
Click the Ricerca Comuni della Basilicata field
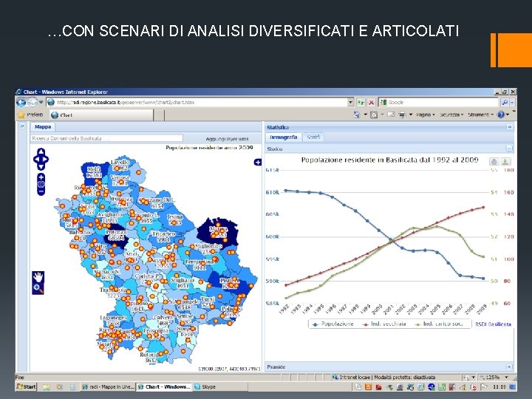(106, 138)
